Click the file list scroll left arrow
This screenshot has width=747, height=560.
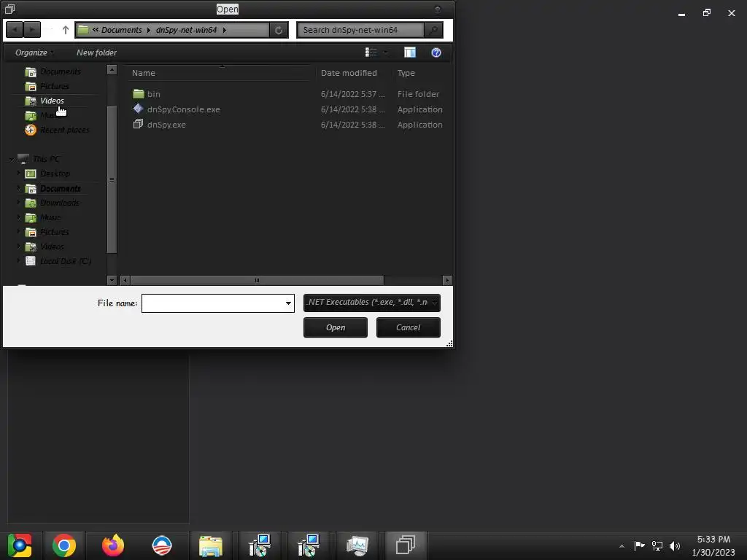(x=125, y=280)
